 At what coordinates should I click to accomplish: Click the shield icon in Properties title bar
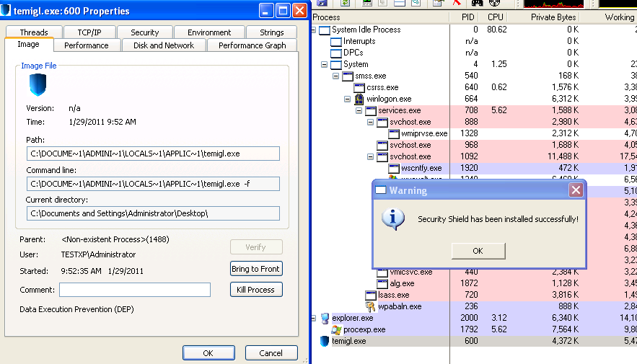[x=5, y=10]
